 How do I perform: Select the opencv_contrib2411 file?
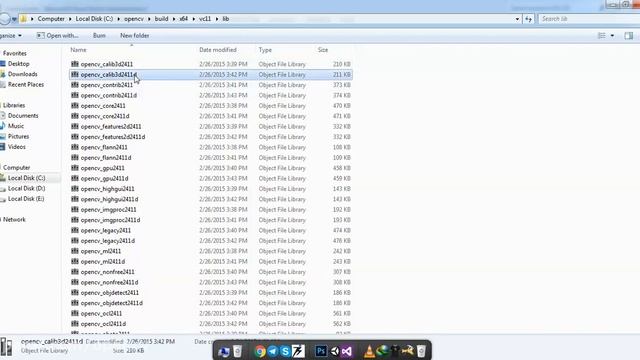[107, 85]
